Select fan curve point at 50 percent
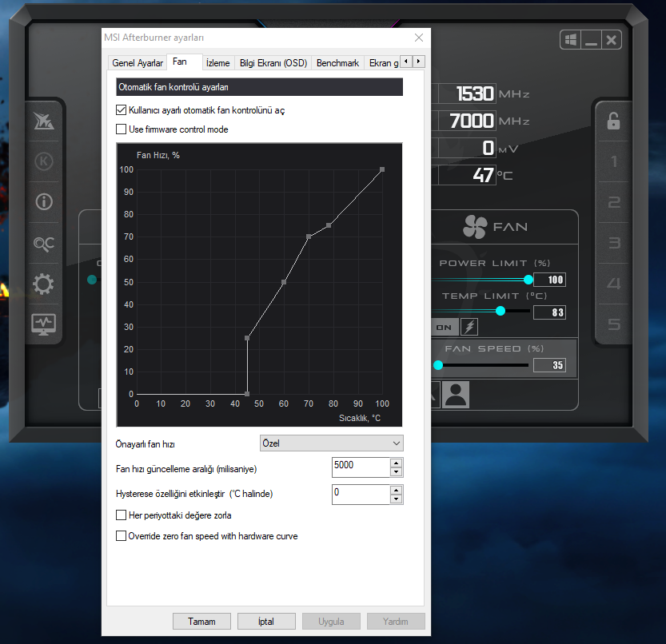 pyautogui.click(x=284, y=282)
